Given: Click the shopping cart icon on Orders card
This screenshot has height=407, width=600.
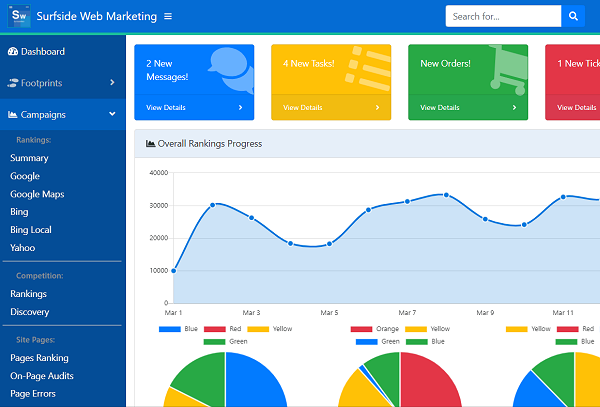Looking at the screenshot, I should [508, 70].
